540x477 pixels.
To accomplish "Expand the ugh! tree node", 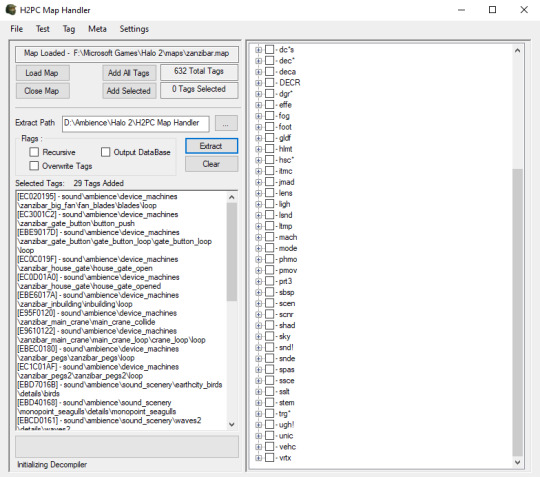I will coord(258,425).
